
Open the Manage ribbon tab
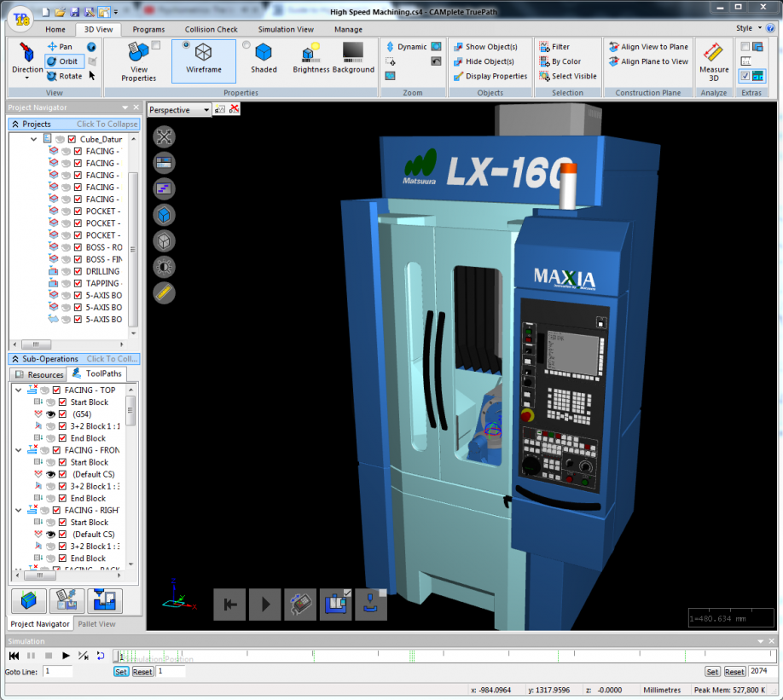[348, 30]
